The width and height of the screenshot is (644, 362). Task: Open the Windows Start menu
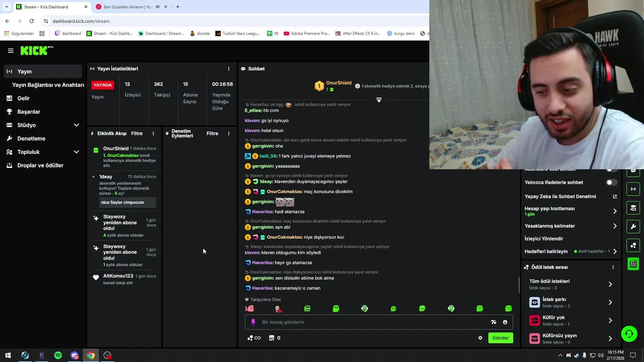[9, 355]
